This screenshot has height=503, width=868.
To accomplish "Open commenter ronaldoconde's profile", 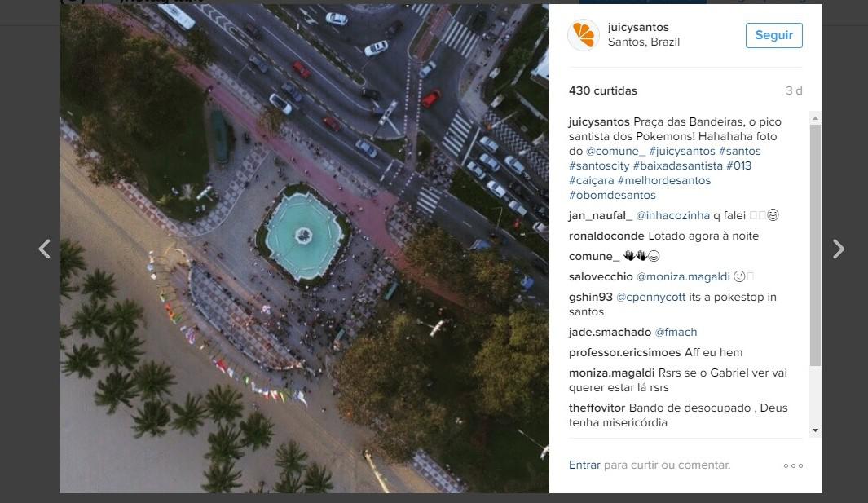I will [x=606, y=236].
